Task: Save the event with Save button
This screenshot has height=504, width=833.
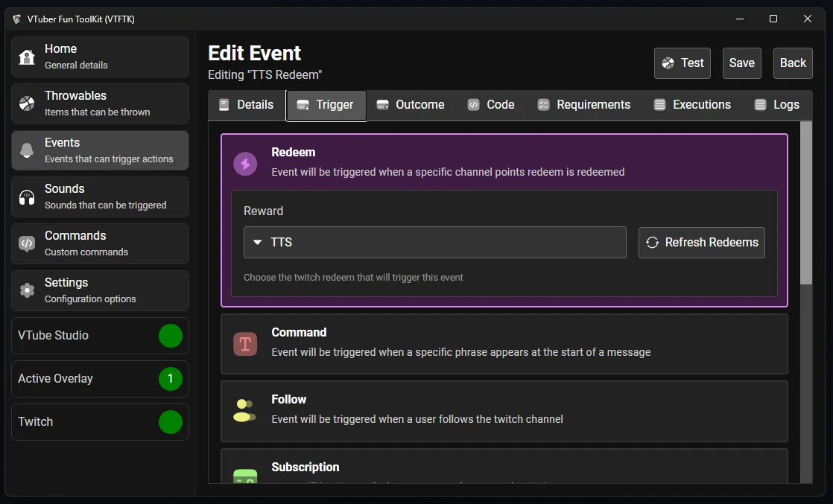Action: pos(741,63)
